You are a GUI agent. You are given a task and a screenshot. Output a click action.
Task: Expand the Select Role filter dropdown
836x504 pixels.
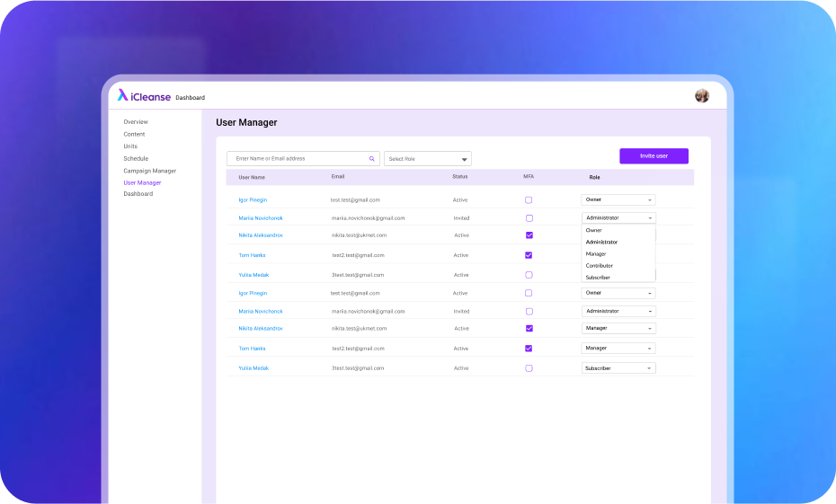coord(427,159)
